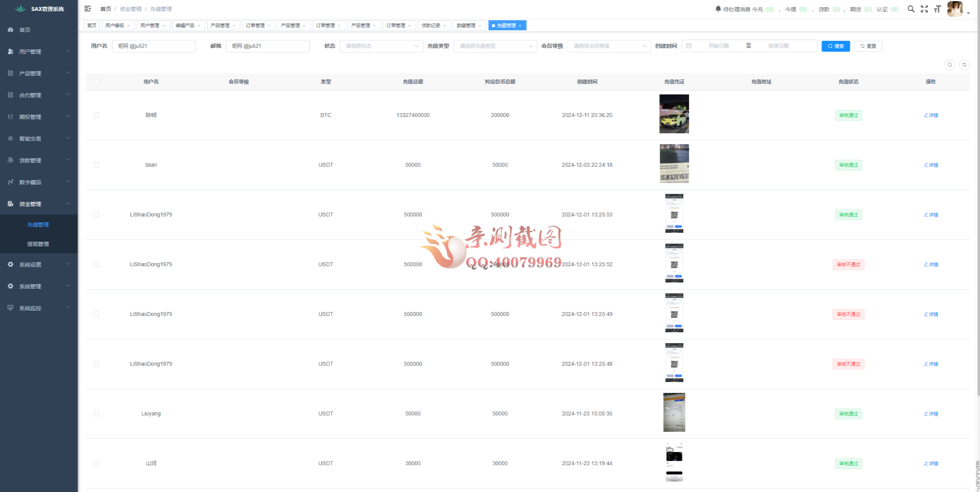Open the header search magnifier icon

click(911, 9)
